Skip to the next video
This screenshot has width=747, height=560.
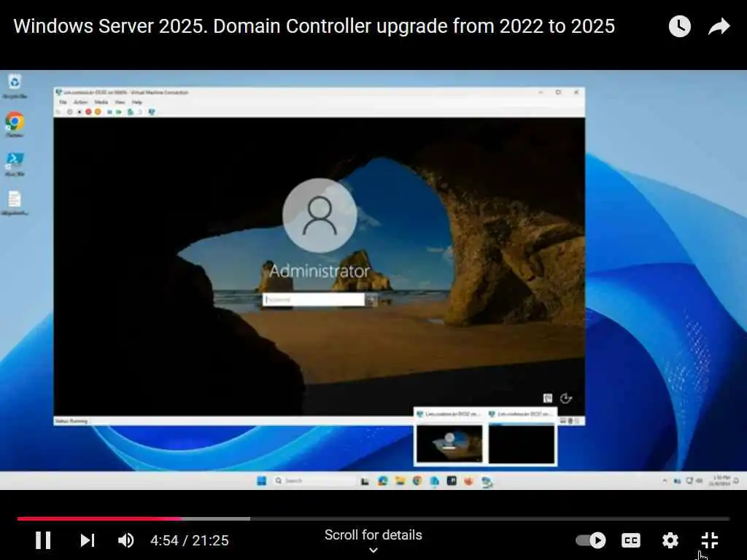[x=88, y=540]
